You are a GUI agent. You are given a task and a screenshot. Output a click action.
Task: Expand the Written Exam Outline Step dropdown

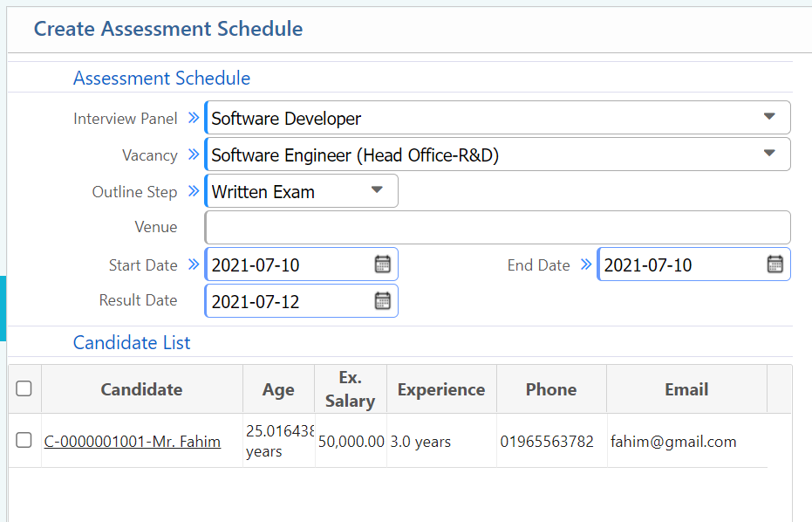coord(376,191)
